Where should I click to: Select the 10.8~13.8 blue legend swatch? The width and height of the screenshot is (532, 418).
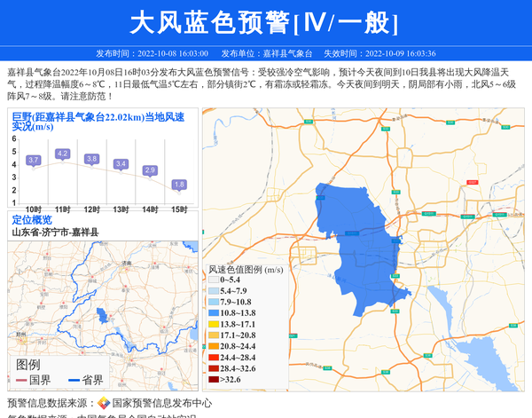(213, 313)
